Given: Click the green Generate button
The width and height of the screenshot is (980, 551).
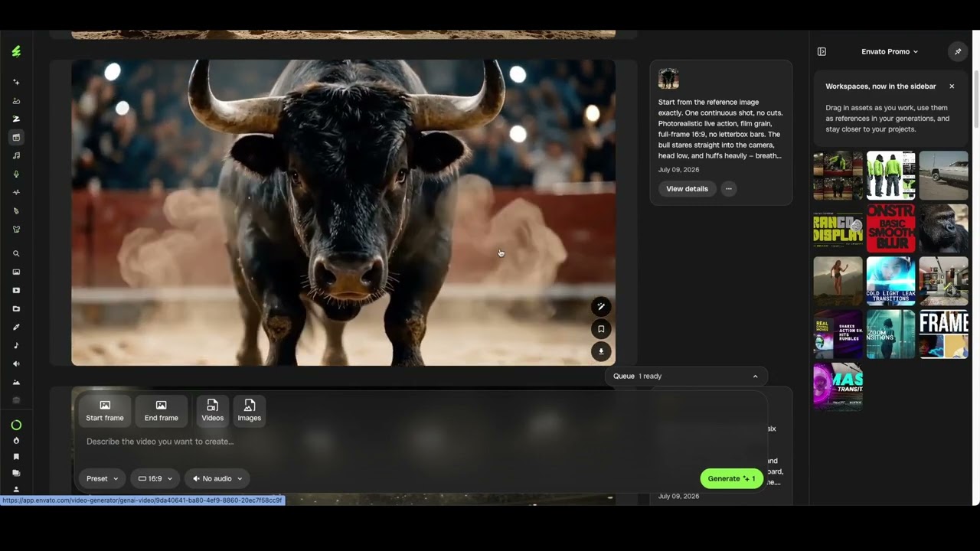Looking at the screenshot, I should point(732,478).
